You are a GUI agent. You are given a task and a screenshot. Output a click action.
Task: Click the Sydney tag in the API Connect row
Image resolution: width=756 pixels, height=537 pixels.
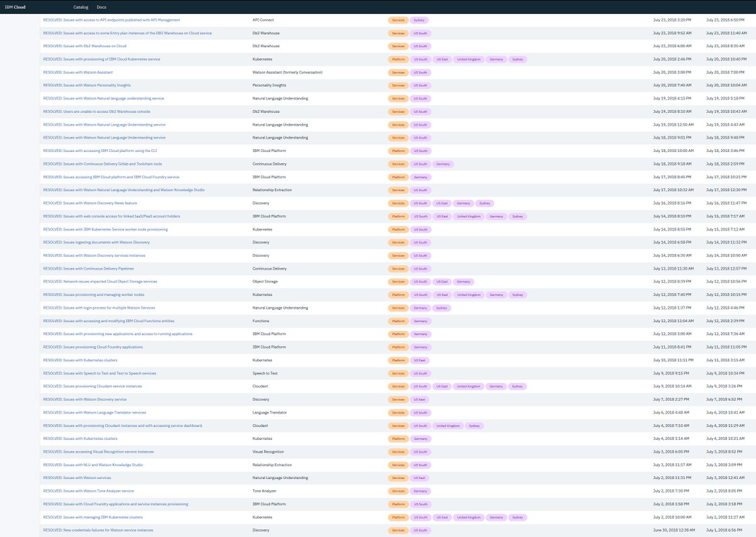tap(419, 20)
